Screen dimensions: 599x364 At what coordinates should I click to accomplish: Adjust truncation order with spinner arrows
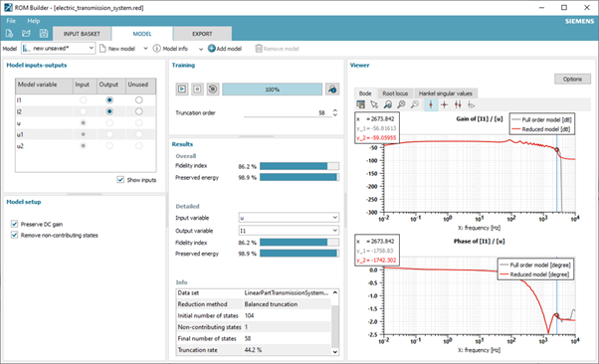335,112
